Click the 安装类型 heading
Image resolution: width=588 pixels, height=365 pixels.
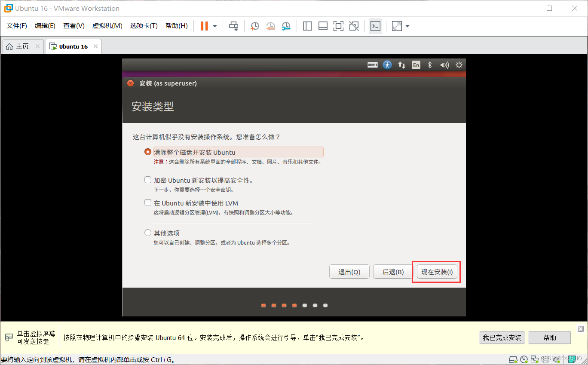(153, 107)
